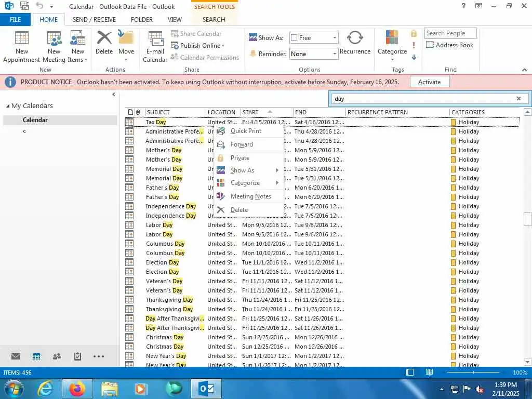Click the New Appointment icon
Image resolution: width=532 pixels, height=399 pixels.
[21, 46]
